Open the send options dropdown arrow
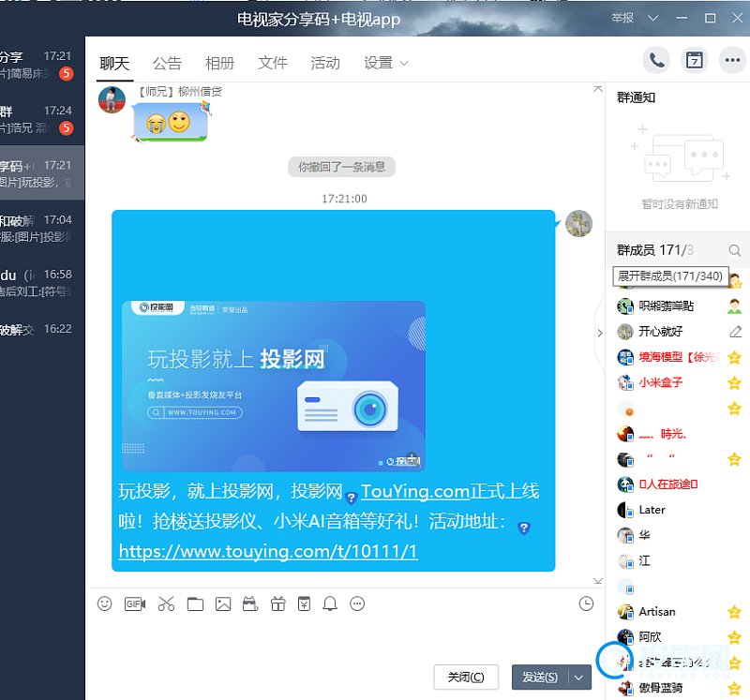750x700 pixels. pos(578,678)
